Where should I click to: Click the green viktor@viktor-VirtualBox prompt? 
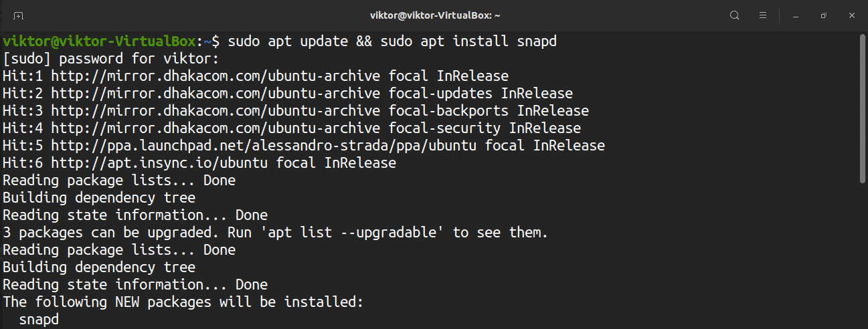pyautogui.click(x=102, y=41)
